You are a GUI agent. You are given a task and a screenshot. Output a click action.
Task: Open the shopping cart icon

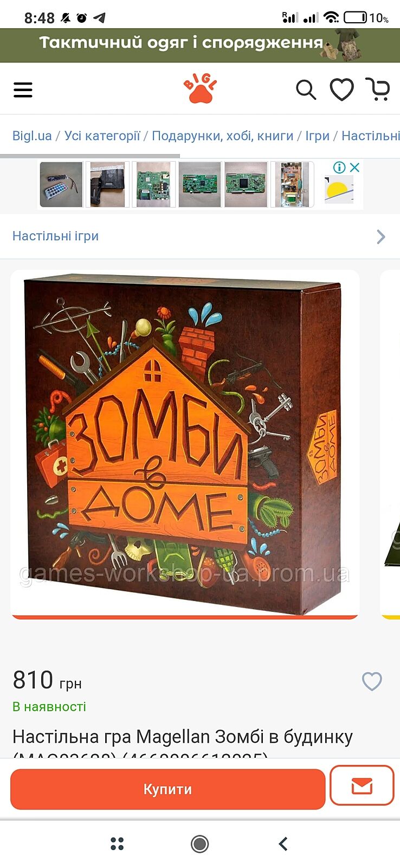click(x=378, y=90)
